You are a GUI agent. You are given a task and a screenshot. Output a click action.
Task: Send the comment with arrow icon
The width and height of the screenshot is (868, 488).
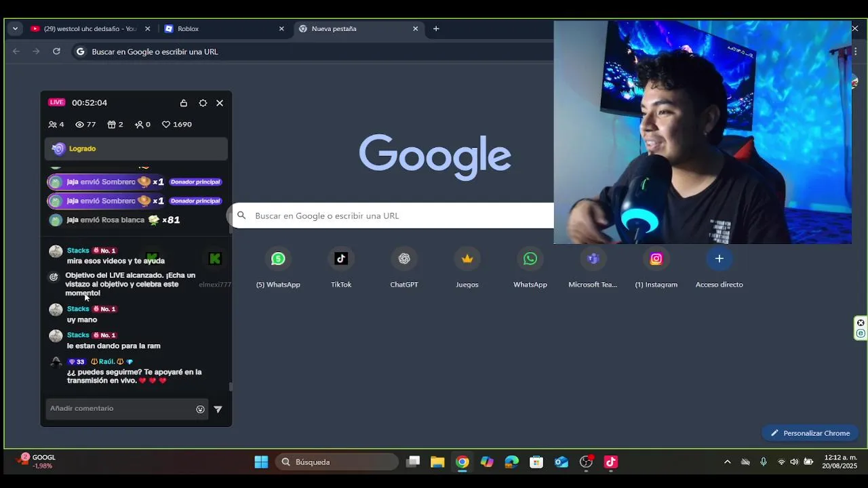[x=218, y=409]
